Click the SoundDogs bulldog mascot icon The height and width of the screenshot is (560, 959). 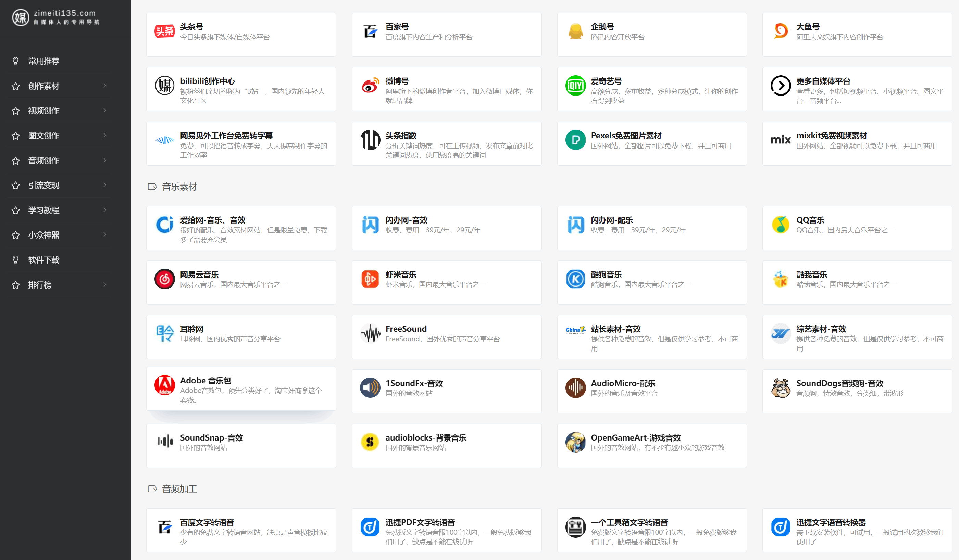point(781,388)
